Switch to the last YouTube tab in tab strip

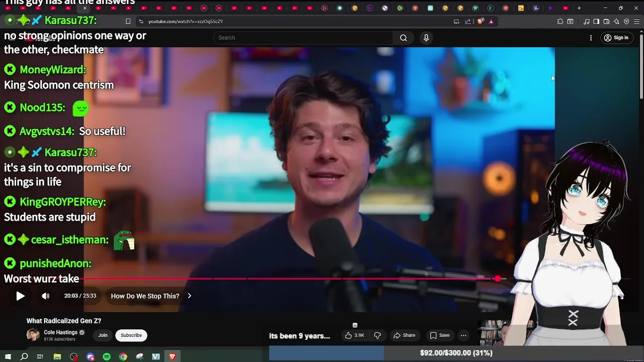click(x=566, y=8)
